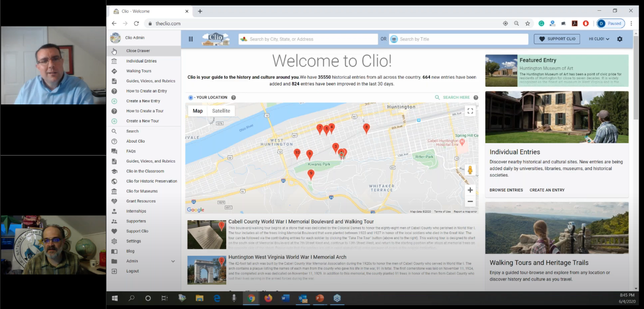Click the Grant Resources heart icon

pos(114,201)
